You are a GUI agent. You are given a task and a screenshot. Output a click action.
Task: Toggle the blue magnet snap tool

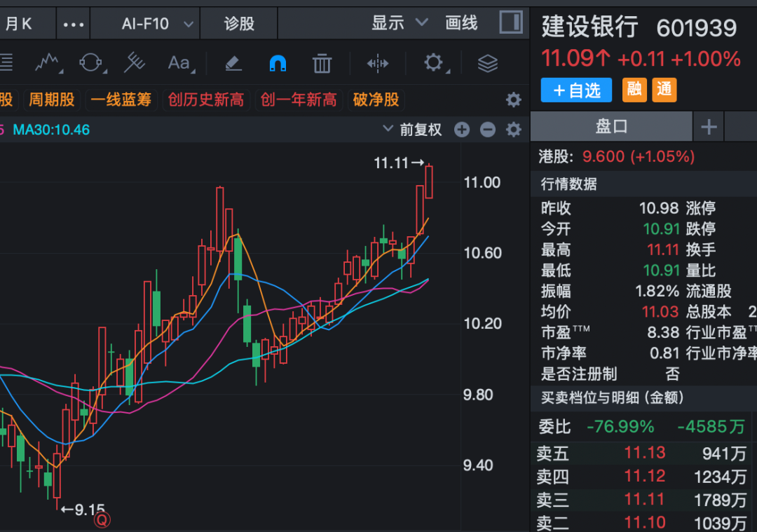(278, 63)
